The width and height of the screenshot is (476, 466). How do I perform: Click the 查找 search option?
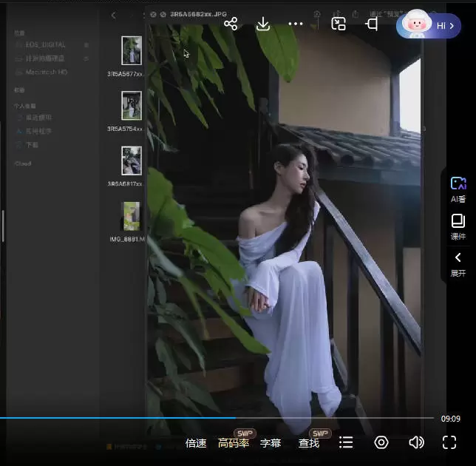point(309,443)
